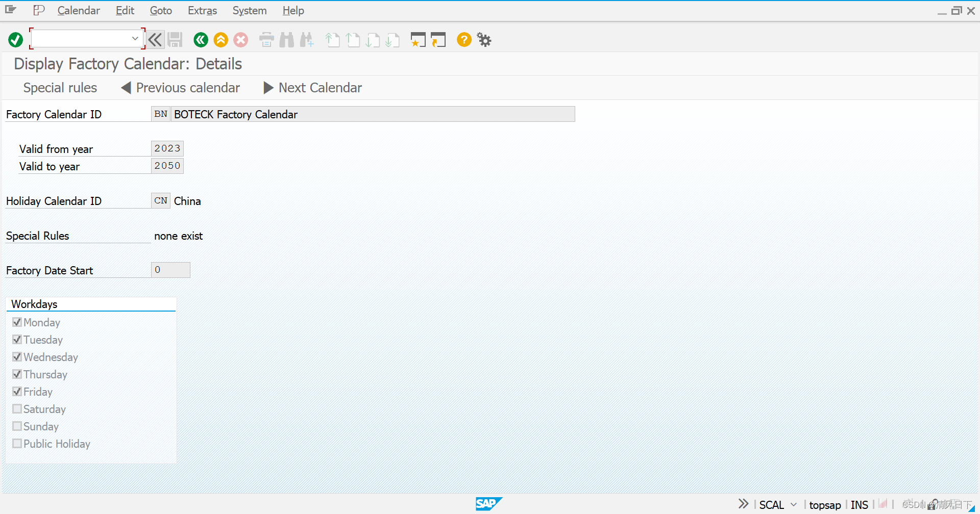Image resolution: width=980 pixels, height=514 pixels.
Task: Expand the status bar double-arrow icon
Action: [x=743, y=504]
